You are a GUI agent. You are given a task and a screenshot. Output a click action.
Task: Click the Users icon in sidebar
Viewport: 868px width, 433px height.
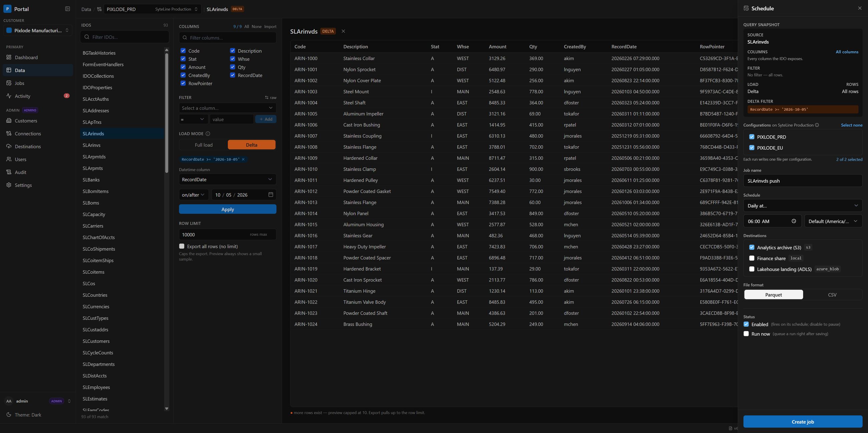9,159
